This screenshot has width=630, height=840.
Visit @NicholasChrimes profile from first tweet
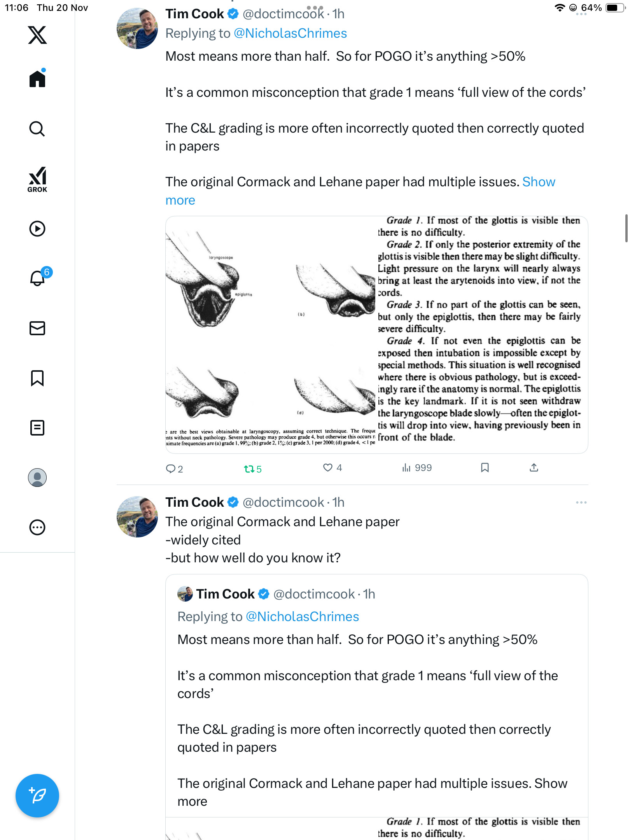coord(290,33)
